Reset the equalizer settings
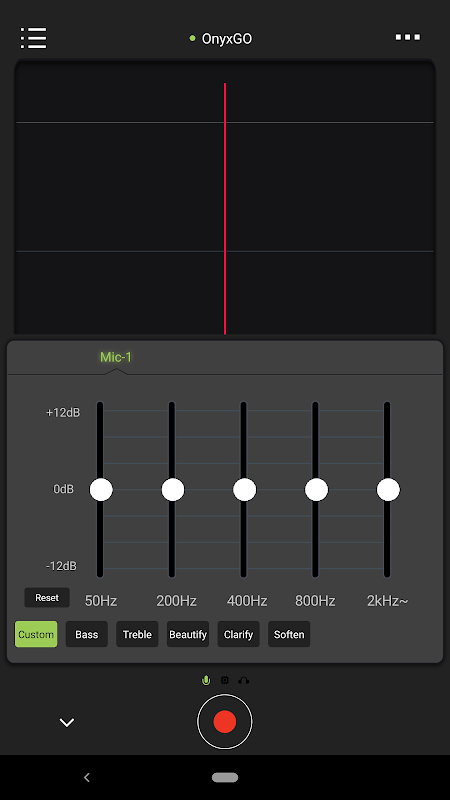450x800 pixels. (x=47, y=597)
